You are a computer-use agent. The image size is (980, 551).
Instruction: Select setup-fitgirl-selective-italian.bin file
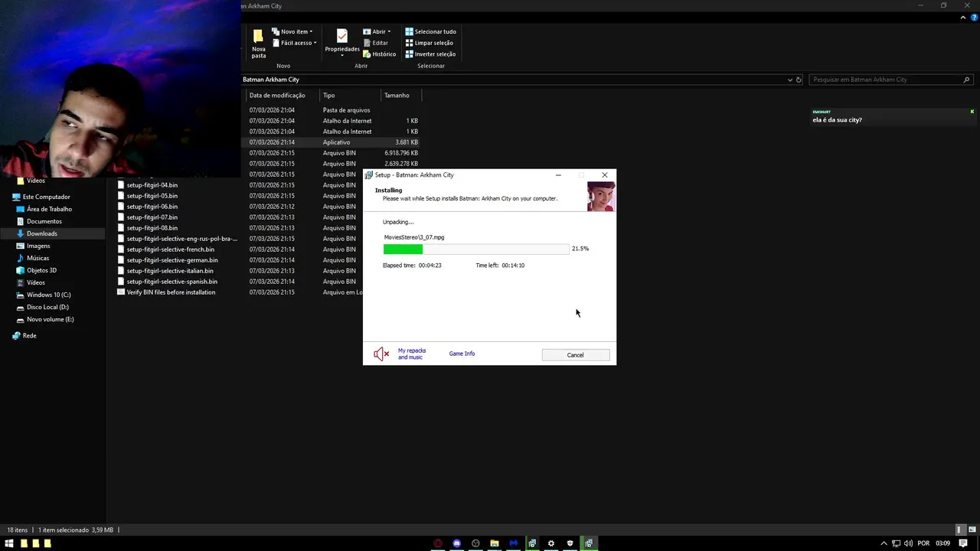[x=170, y=271]
